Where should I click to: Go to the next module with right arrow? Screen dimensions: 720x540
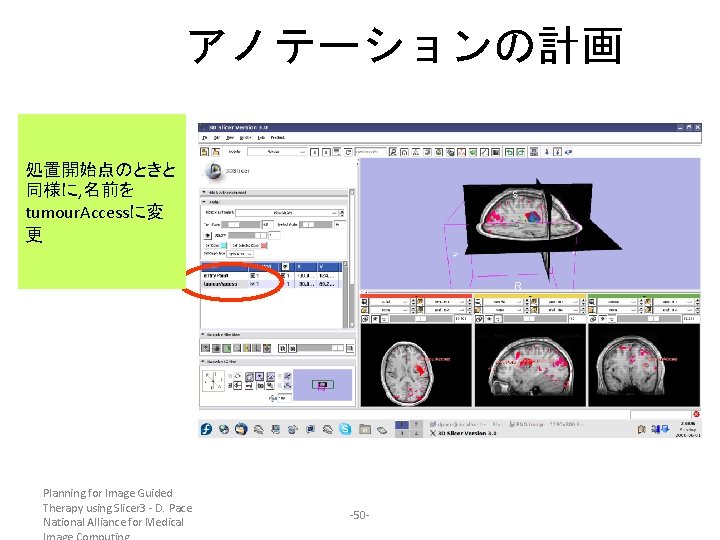[x=326, y=152]
